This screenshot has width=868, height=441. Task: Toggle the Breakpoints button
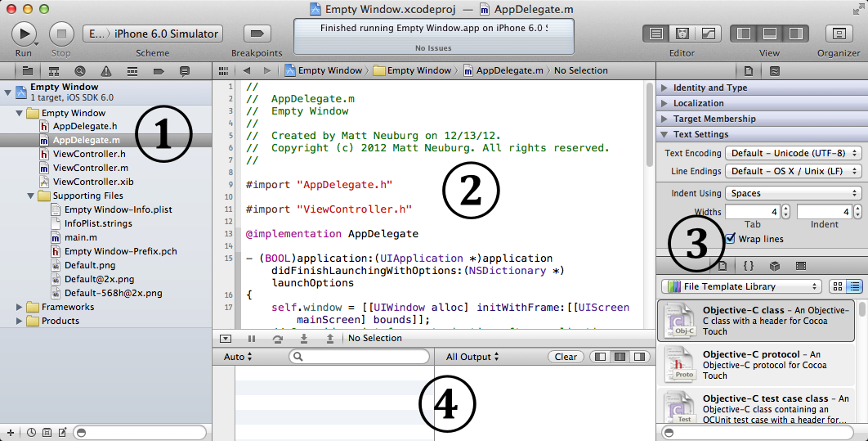click(x=257, y=34)
